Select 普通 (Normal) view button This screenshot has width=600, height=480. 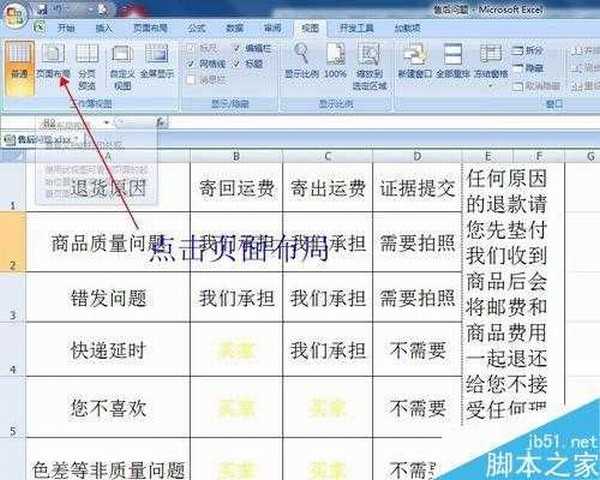tap(20, 68)
